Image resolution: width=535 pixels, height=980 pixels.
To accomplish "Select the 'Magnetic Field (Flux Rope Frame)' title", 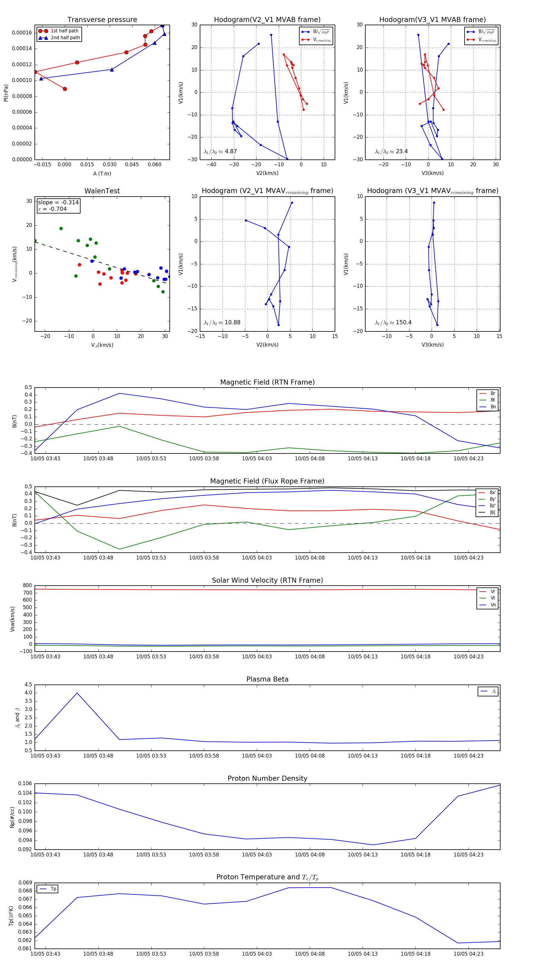I will tap(267, 481).
